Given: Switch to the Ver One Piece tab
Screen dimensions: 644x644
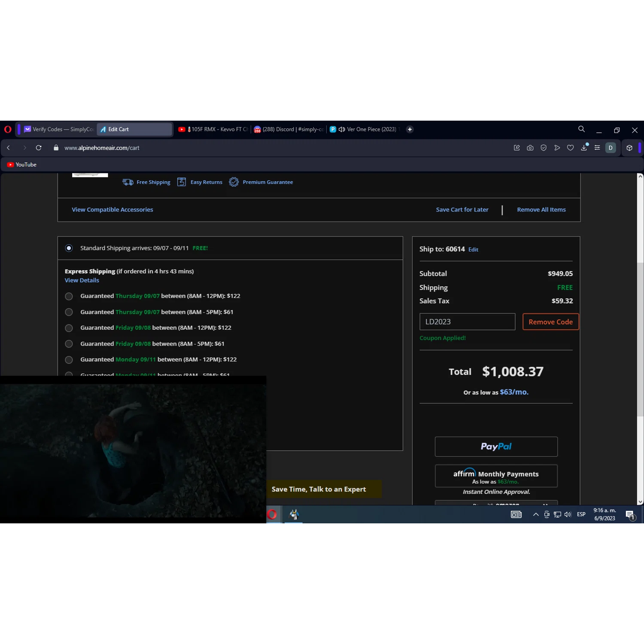Looking at the screenshot, I should click(x=365, y=129).
